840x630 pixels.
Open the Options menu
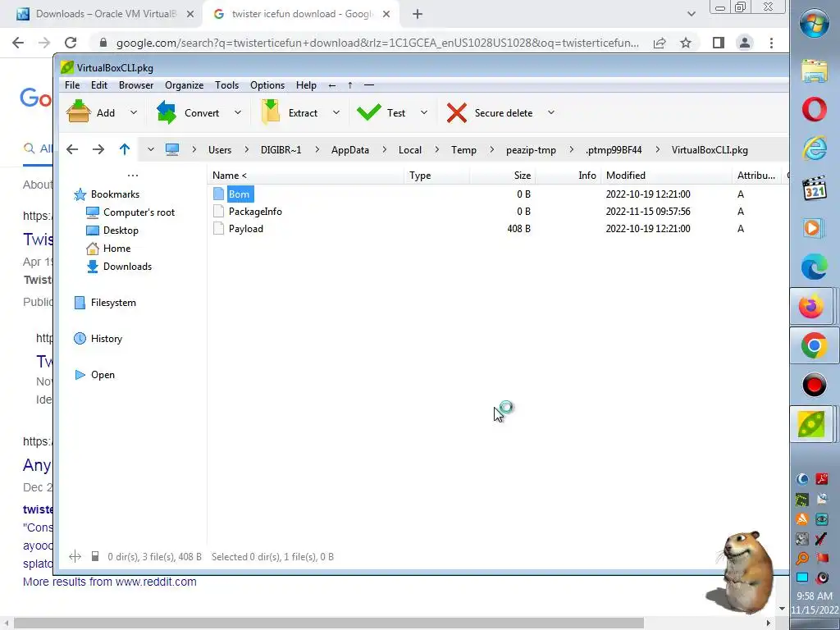click(x=267, y=85)
